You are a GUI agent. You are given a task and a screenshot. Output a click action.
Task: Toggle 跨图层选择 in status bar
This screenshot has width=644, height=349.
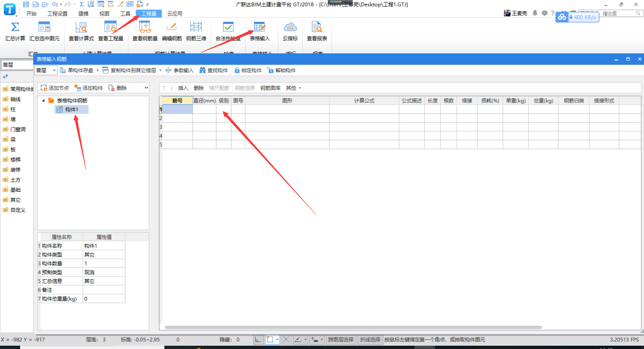(340, 340)
